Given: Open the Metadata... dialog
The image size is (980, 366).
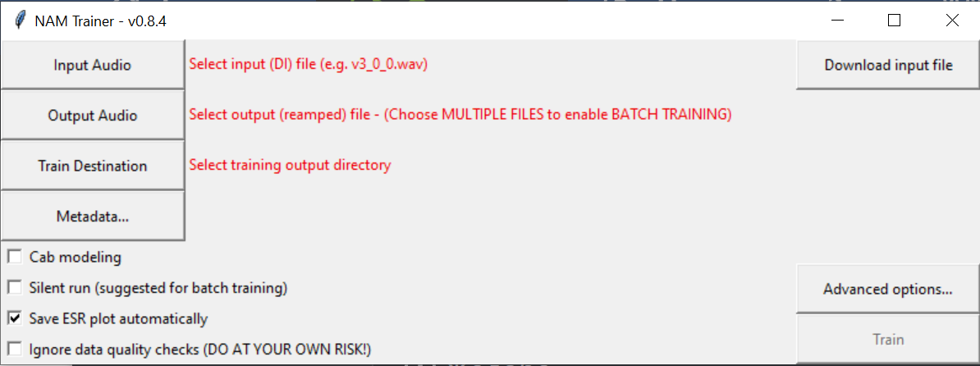Looking at the screenshot, I should point(93,217).
